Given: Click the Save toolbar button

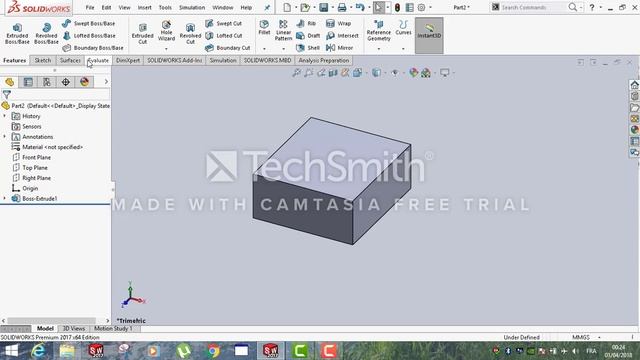Looking at the screenshot, I should point(324,7).
